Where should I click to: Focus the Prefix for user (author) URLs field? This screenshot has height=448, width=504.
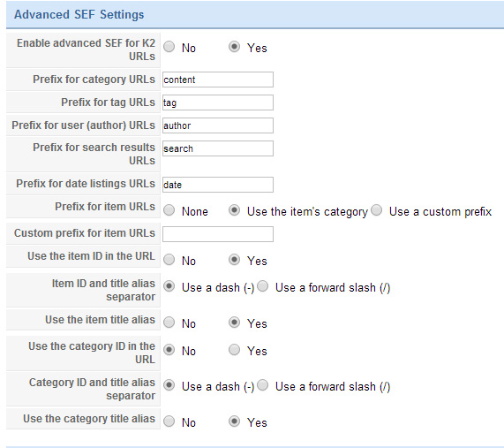(x=218, y=125)
